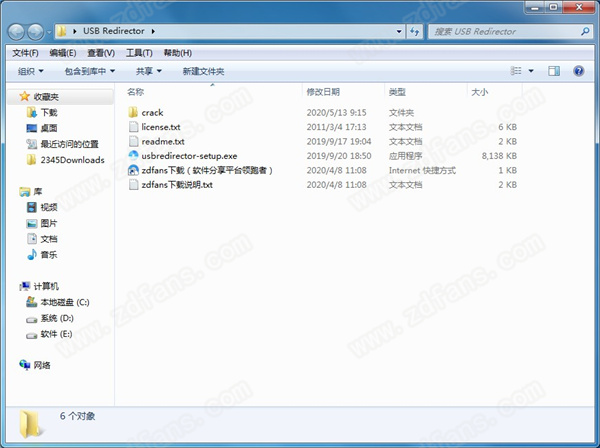600x448 pixels.
Task: Click the Internet 快捷方式 type cell
Action: [x=422, y=170]
